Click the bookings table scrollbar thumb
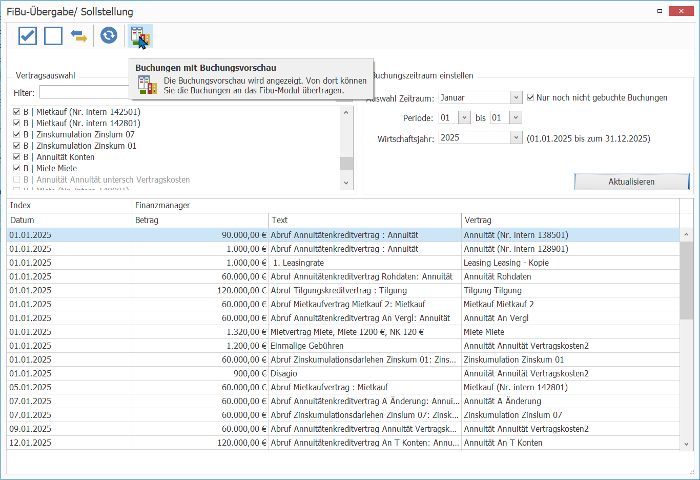This screenshot has width=700, height=480. 686,280
